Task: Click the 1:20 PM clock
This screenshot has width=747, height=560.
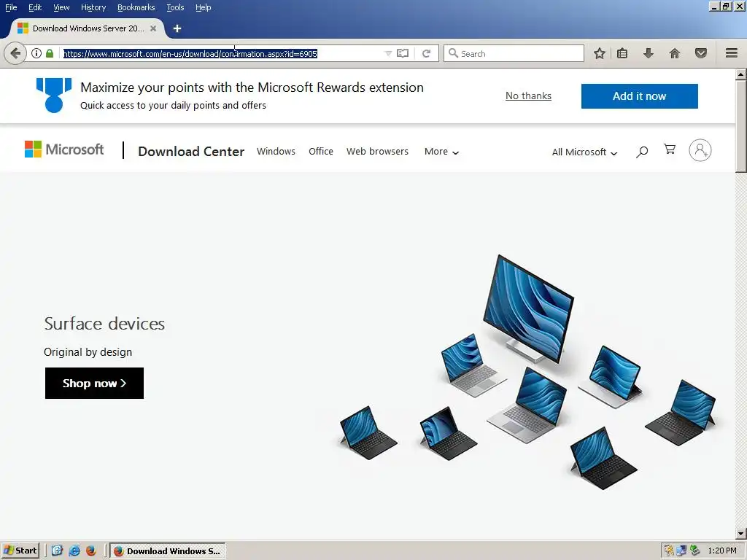Action: tap(721, 551)
